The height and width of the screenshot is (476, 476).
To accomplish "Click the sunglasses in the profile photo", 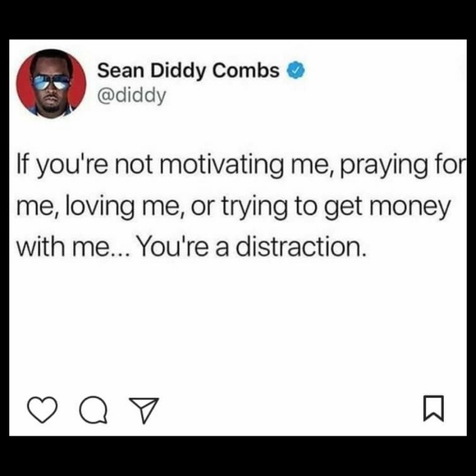I will pos(51,81).
